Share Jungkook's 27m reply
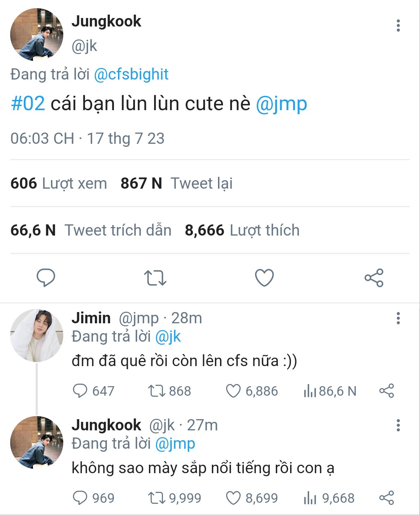 pos(386,498)
